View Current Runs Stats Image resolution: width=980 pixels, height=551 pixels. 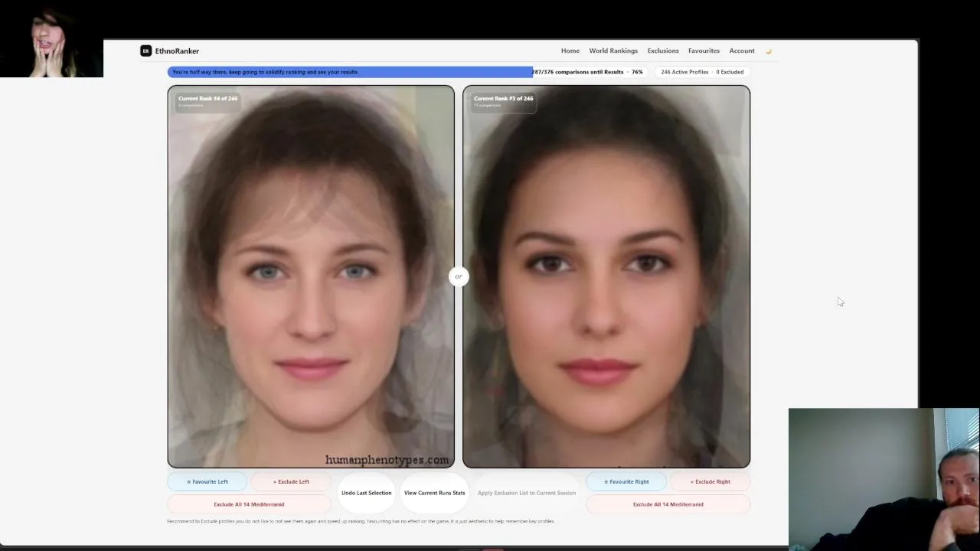[435, 493]
